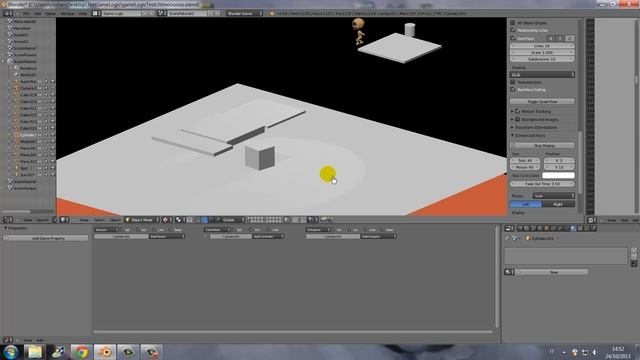Toggle the lock layers to scene icon

tap(287, 220)
